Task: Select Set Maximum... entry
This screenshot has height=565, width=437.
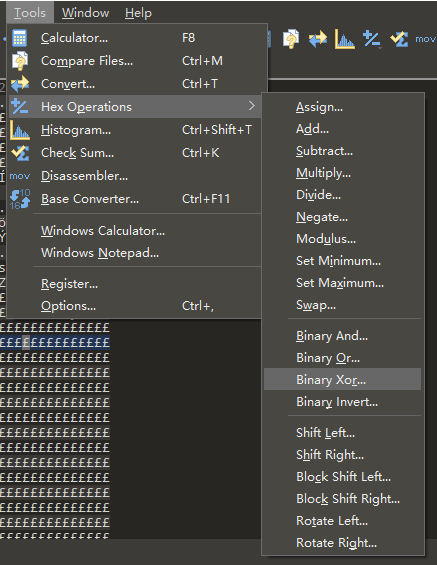Action: (x=340, y=283)
